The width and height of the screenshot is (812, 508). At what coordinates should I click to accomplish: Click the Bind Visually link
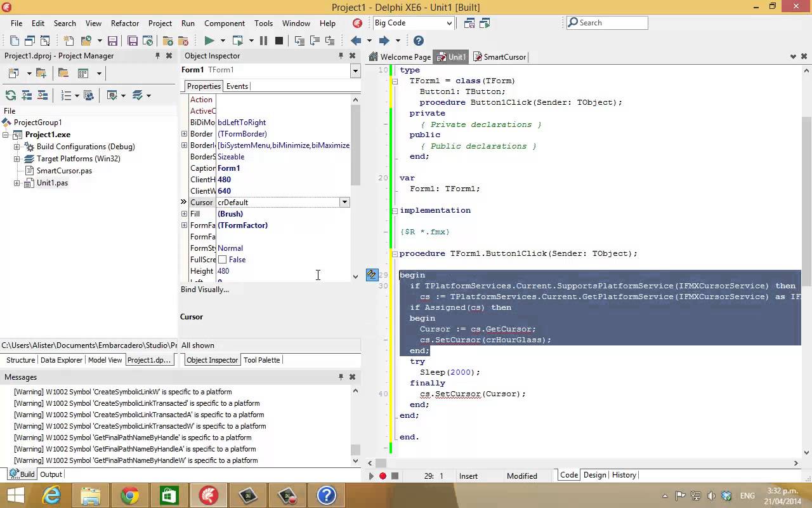click(x=206, y=290)
